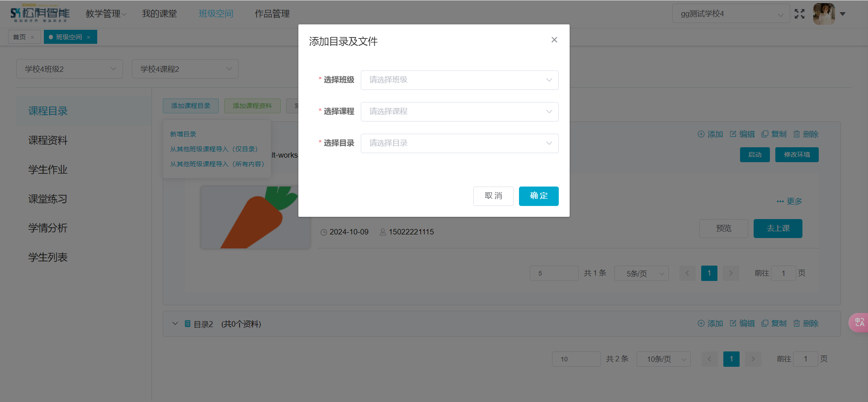Click the carrot course thumbnail

(255, 217)
